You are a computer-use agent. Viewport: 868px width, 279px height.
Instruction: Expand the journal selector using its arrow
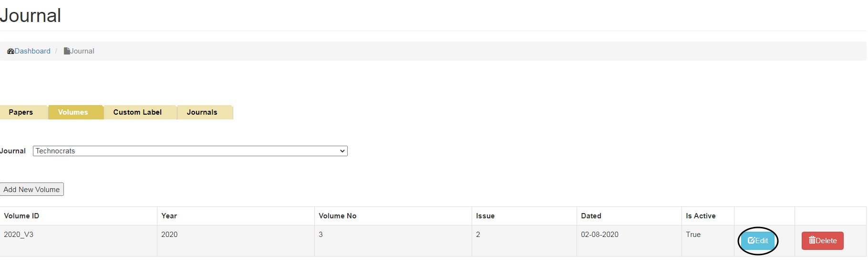342,151
